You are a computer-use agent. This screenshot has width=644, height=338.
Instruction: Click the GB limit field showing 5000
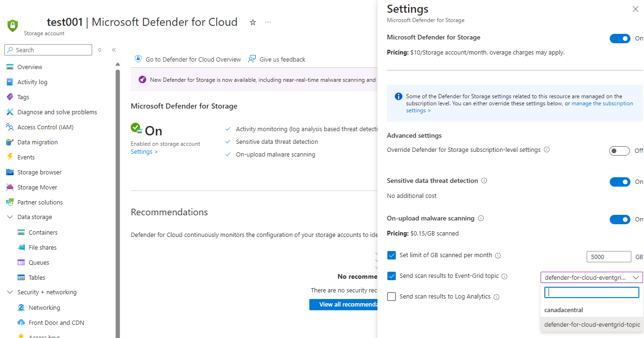(609, 257)
